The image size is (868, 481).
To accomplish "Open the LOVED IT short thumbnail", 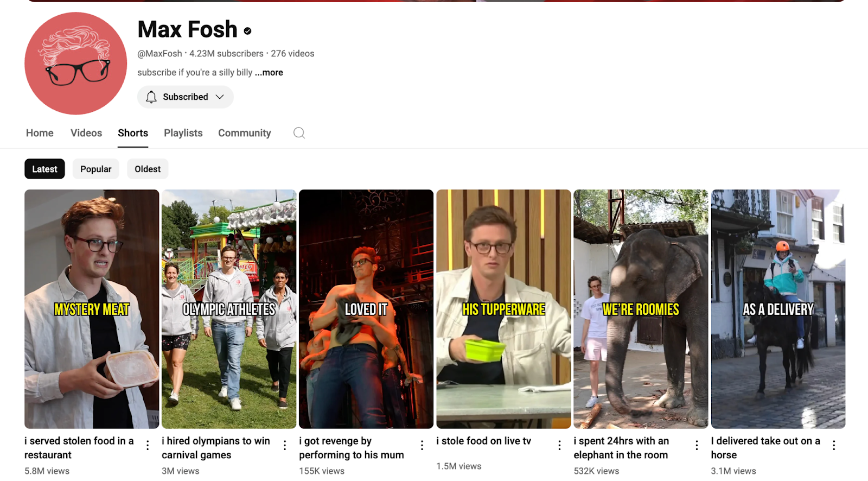I will coord(366,309).
